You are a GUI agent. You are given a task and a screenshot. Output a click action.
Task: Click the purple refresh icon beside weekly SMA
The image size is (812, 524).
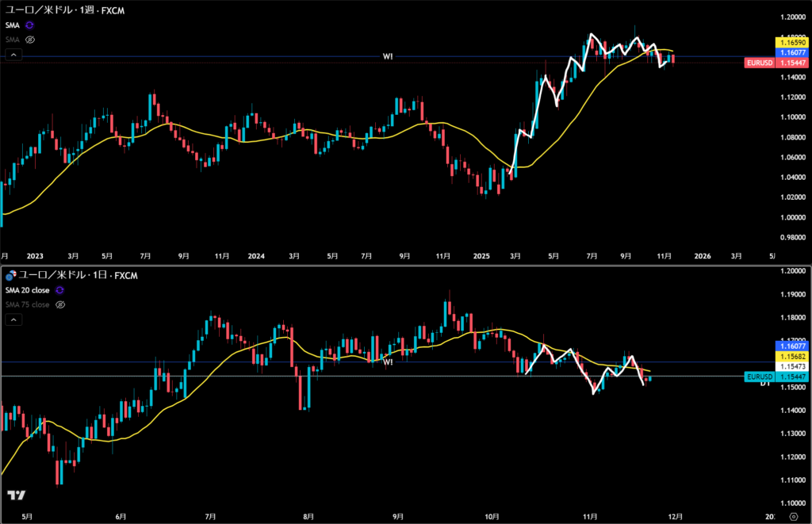(x=30, y=25)
